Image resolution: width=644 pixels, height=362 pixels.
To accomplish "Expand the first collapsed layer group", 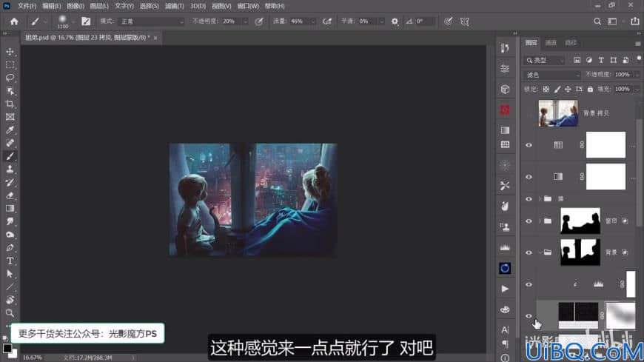I will click(540, 199).
